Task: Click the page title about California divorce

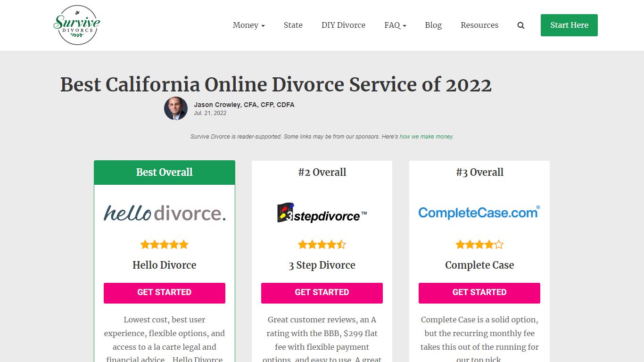Action: [276, 85]
